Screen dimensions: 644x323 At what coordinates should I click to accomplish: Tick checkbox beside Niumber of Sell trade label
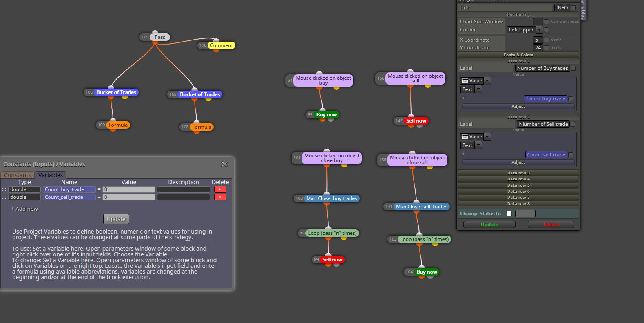click(573, 124)
